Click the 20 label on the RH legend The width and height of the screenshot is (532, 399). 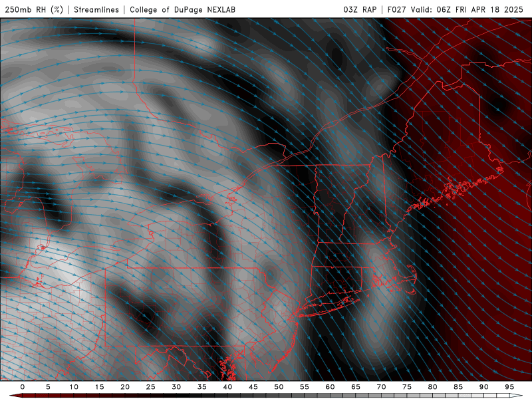125,387
